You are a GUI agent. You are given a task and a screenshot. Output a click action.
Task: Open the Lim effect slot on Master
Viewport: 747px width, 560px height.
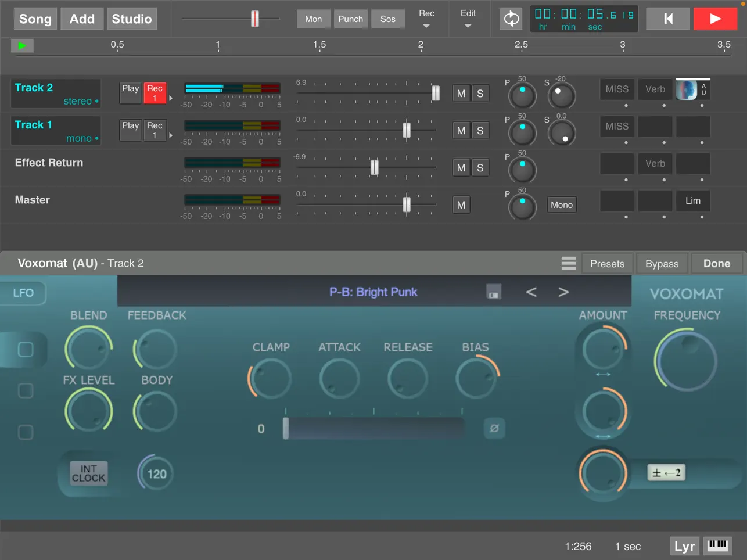692,200
